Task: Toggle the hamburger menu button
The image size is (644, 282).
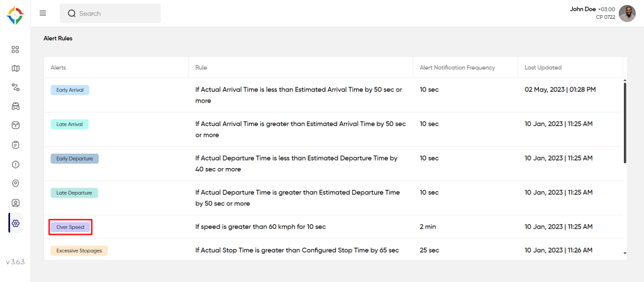Action: (43, 13)
